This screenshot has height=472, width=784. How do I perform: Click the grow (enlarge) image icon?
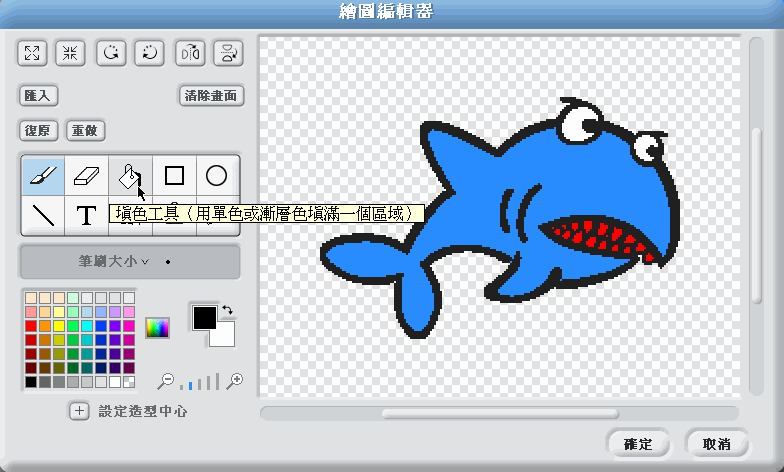point(33,53)
